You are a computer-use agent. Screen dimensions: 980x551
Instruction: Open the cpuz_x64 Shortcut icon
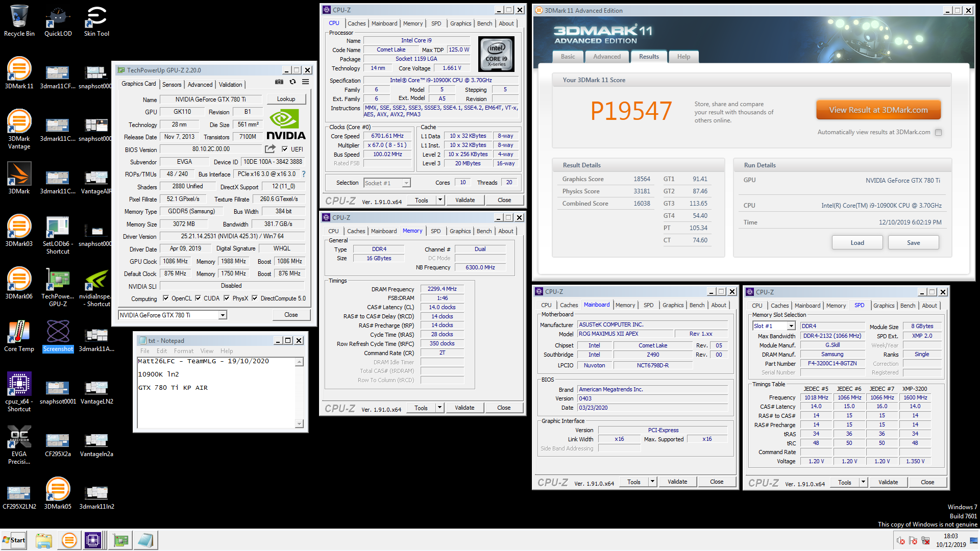[x=19, y=392]
